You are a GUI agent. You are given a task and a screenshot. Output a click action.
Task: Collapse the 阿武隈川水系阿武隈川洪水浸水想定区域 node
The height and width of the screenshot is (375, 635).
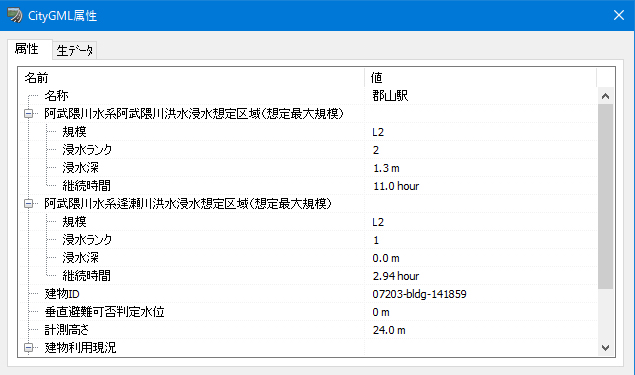(28, 114)
